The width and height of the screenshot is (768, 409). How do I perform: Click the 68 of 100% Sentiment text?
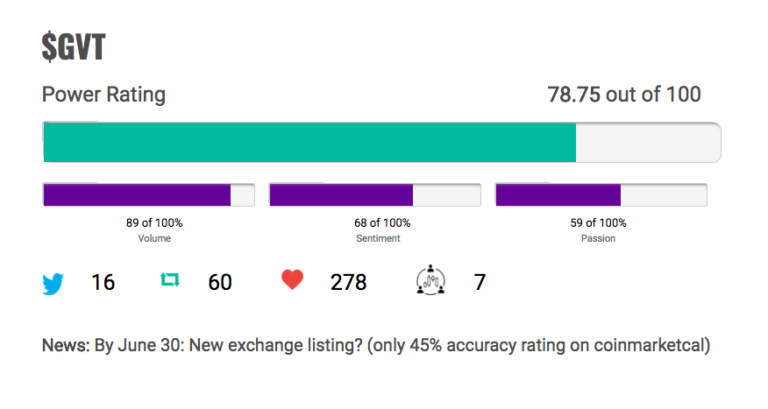[382, 230]
